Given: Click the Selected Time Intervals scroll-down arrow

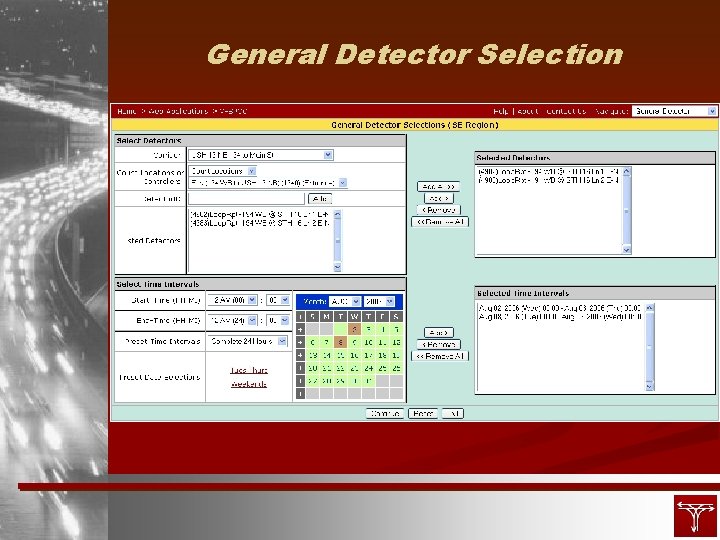Looking at the screenshot, I should pos(649,387).
